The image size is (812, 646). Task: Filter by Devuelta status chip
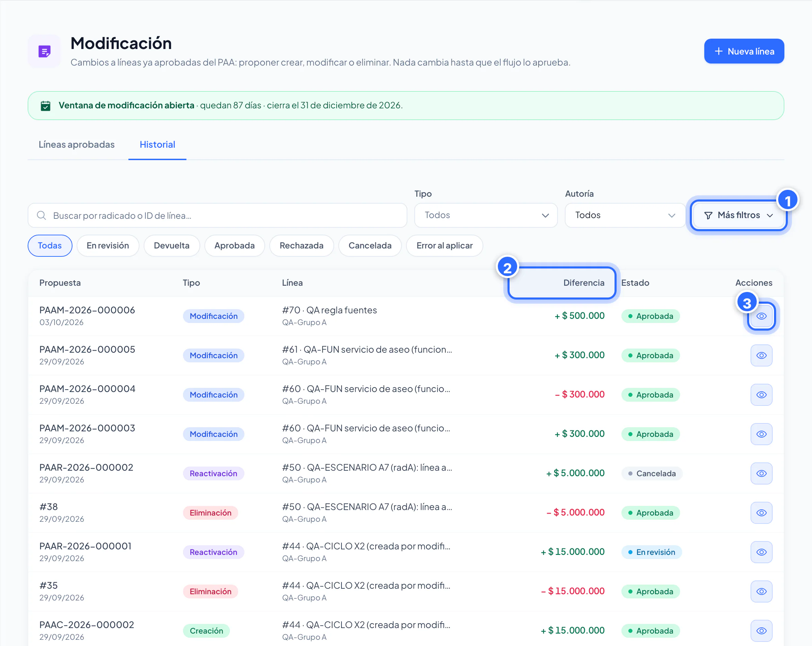click(172, 245)
